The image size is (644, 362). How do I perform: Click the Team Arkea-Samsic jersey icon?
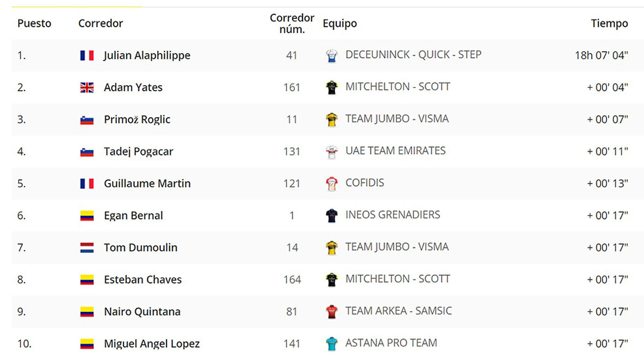[x=332, y=311]
